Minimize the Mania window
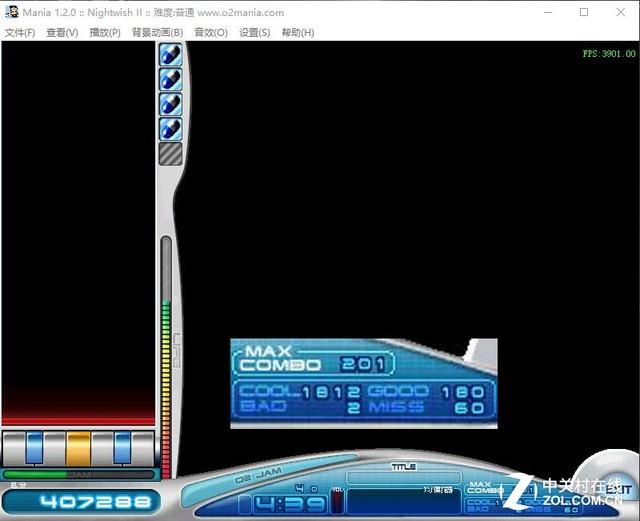640x521 pixels. pos(548,12)
